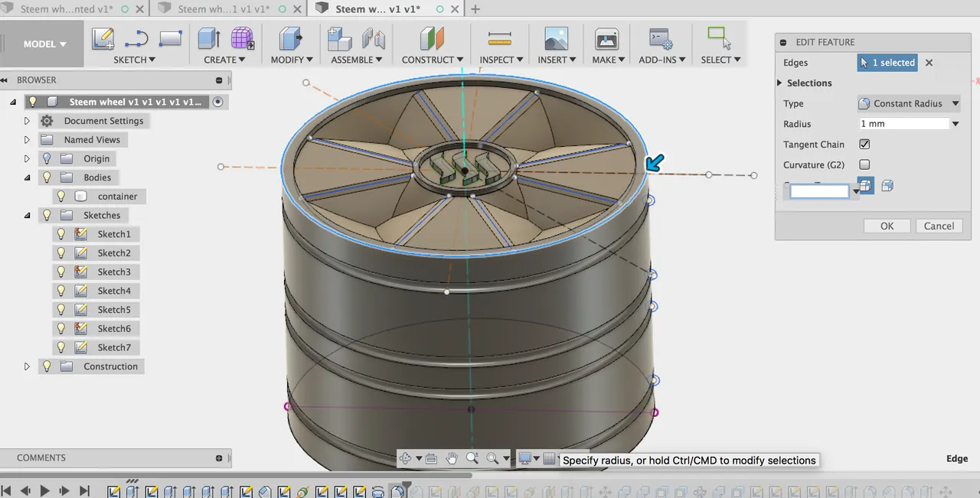Click the Insert image icon
Viewport: 980px width, 498px height.
click(556, 38)
